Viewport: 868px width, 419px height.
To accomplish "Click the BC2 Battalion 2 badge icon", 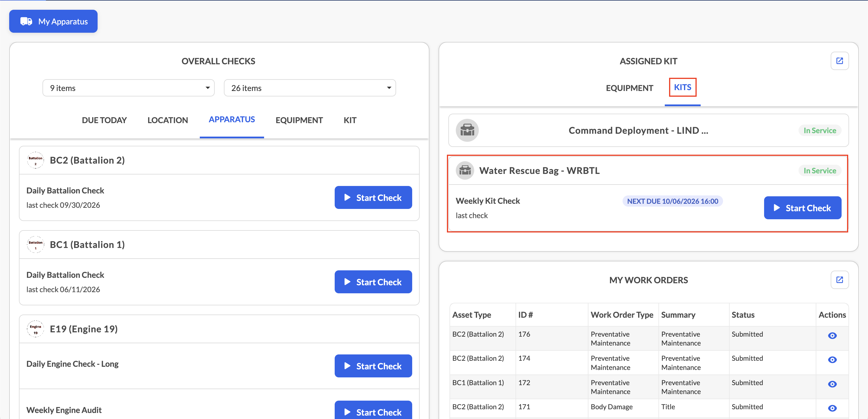I will (35, 160).
